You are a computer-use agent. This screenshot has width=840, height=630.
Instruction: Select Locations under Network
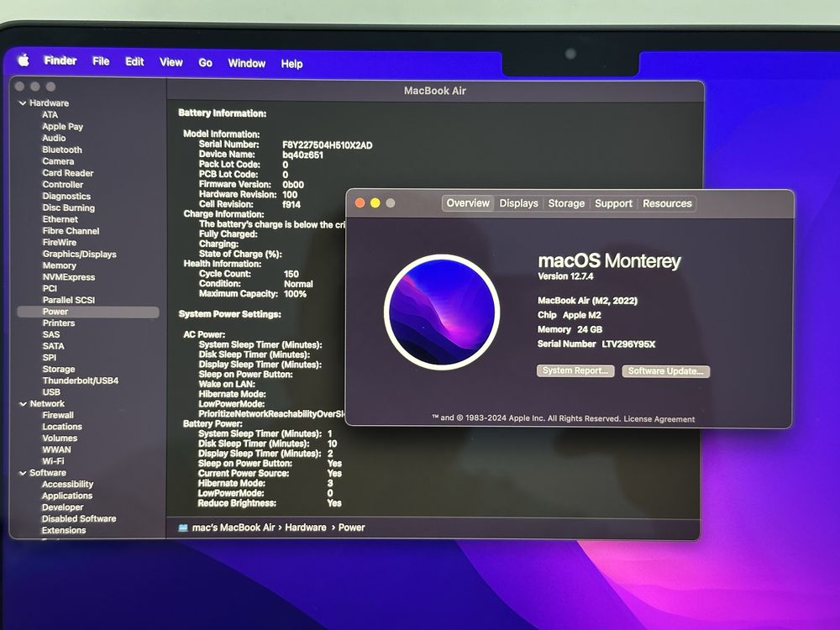62,427
